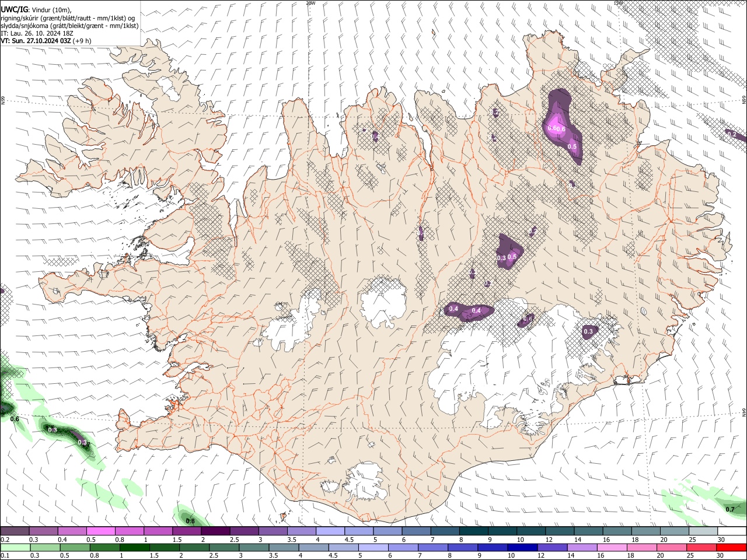
Task: Choose the darkest green 1–1.5 rain swatch
Action: click(x=135, y=547)
